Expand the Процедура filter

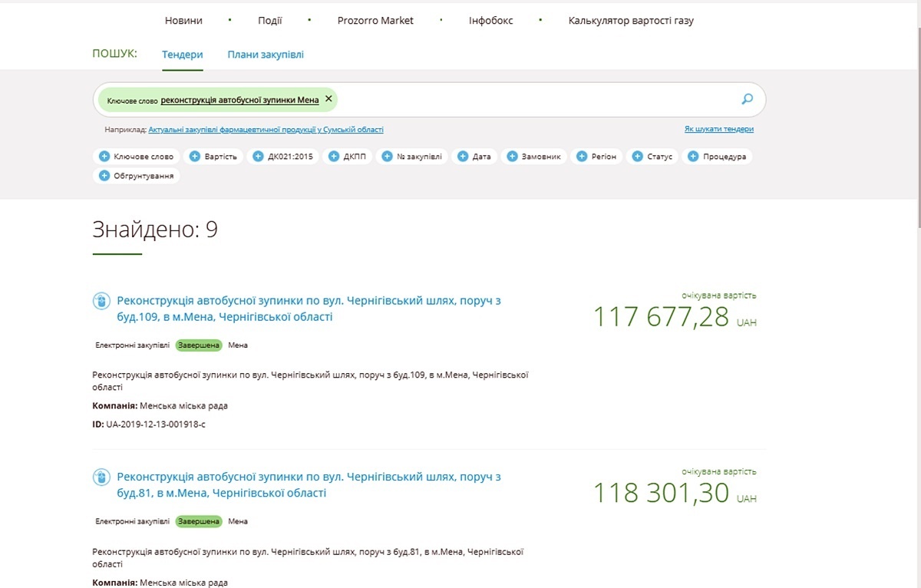click(717, 157)
